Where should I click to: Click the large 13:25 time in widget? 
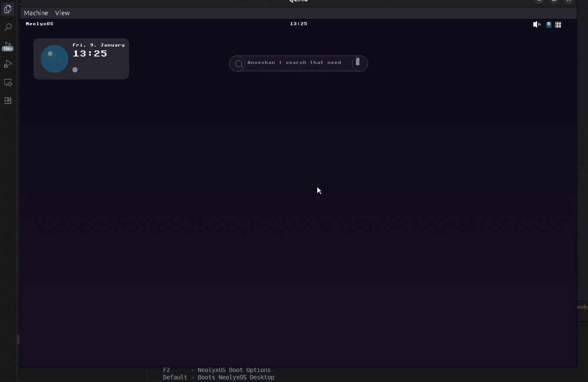tap(90, 53)
